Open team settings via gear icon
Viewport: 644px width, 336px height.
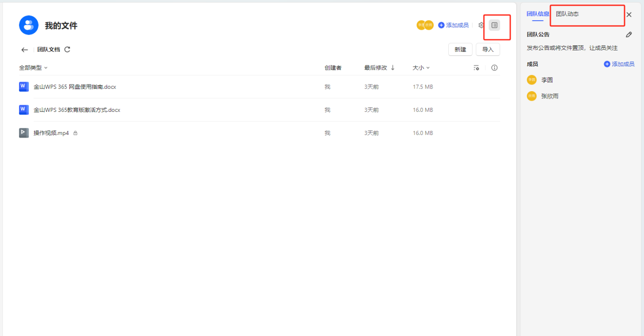pos(481,25)
